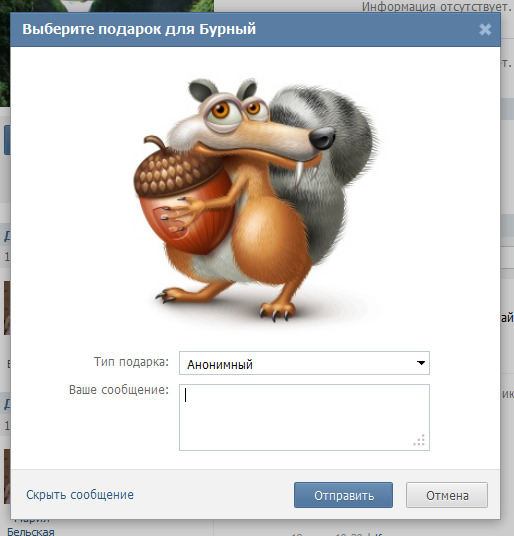The width and height of the screenshot is (514, 536).
Task: Click the squirrel's orange eyes
Action: click(x=236, y=109)
